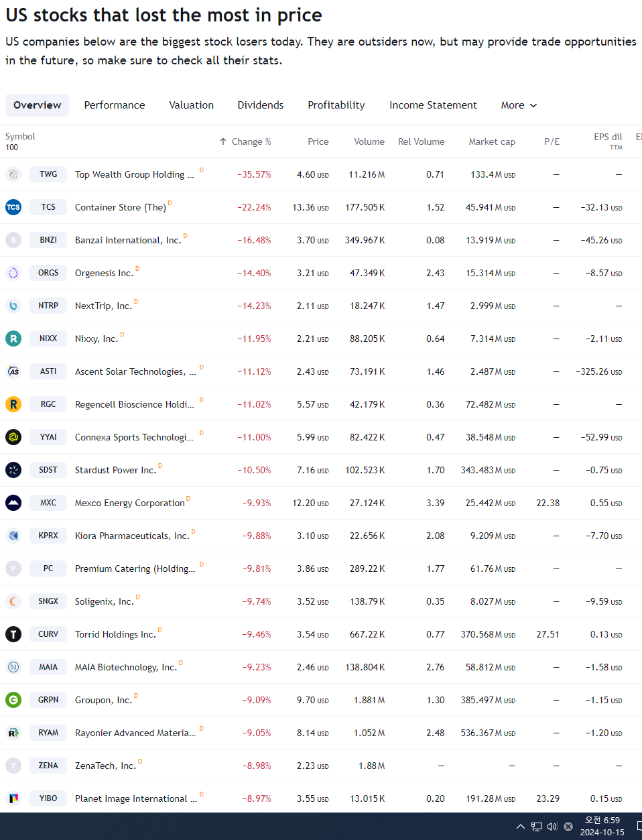642x840 pixels.
Task: Expand the More tabs dropdown
Action: (519, 105)
